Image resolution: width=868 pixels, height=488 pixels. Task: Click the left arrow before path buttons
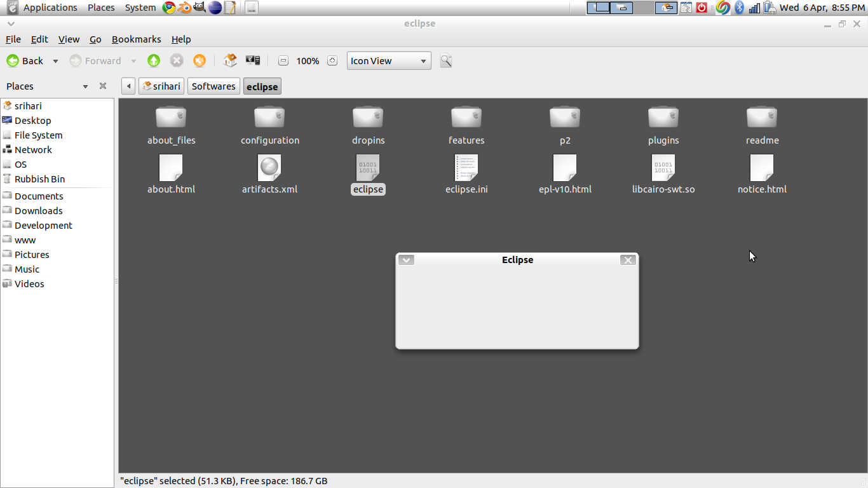128,86
